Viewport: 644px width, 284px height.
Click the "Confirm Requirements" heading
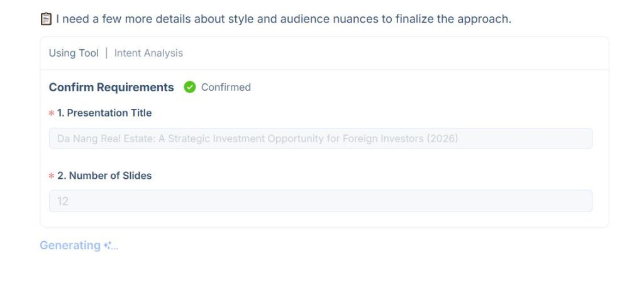pos(111,88)
